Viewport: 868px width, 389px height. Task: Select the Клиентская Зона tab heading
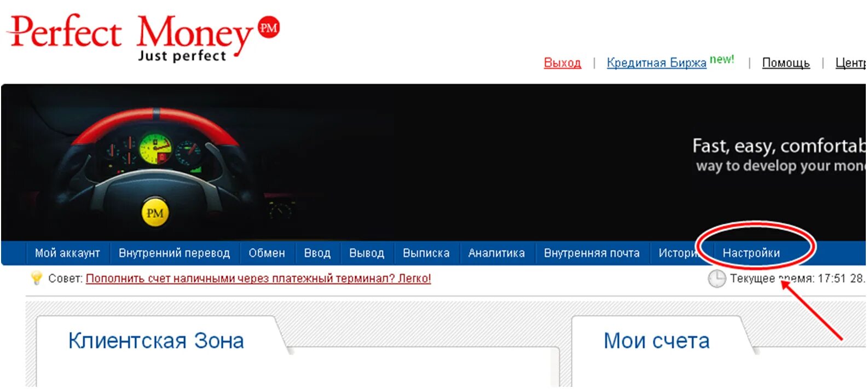[156, 341]
